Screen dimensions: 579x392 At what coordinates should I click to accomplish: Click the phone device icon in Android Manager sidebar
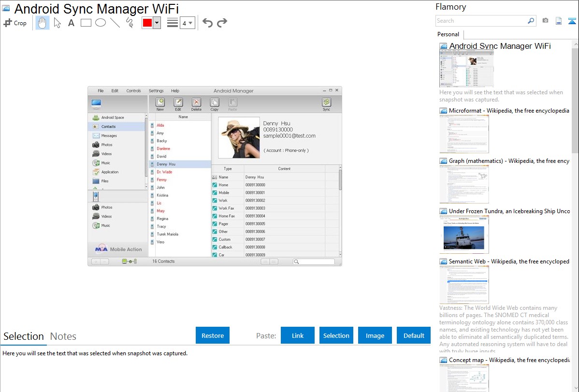tap(96, 197)
